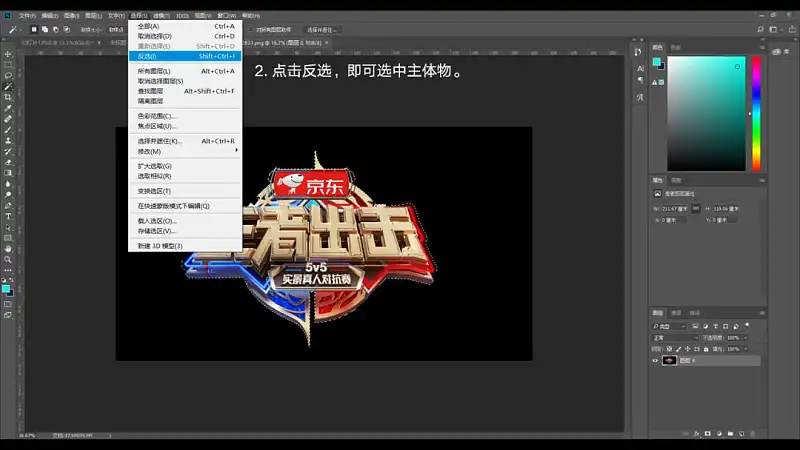The height and width of the screenshot is (450, 800).
Task: Select the Zoom tool
Action: 8,260
